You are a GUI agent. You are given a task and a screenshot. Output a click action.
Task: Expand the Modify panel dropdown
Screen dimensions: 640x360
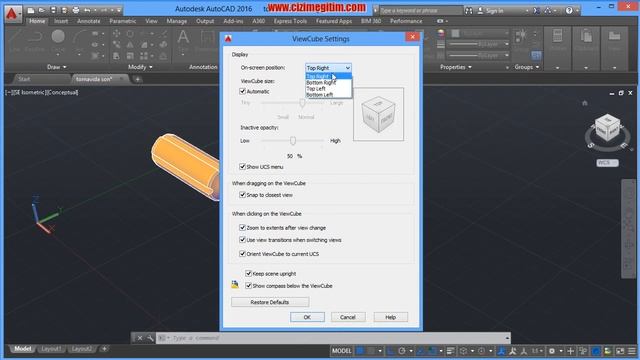pyautogui.click(x=140, y=67)
